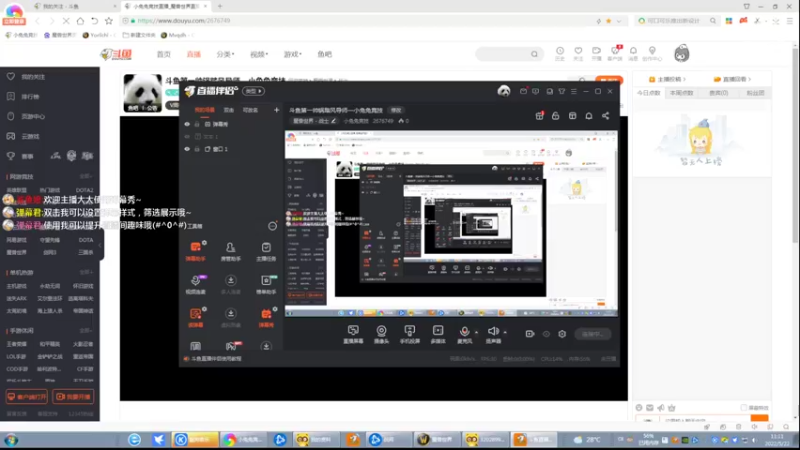Select the today's points tab
This screenshot has width=800, height=450.
point(648,93)
